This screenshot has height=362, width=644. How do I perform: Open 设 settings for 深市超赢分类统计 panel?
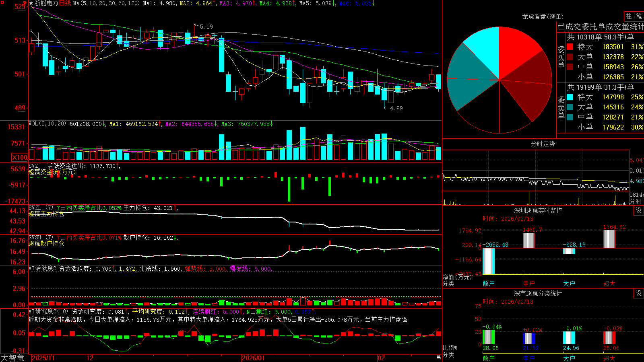click(x=639, y=293)
